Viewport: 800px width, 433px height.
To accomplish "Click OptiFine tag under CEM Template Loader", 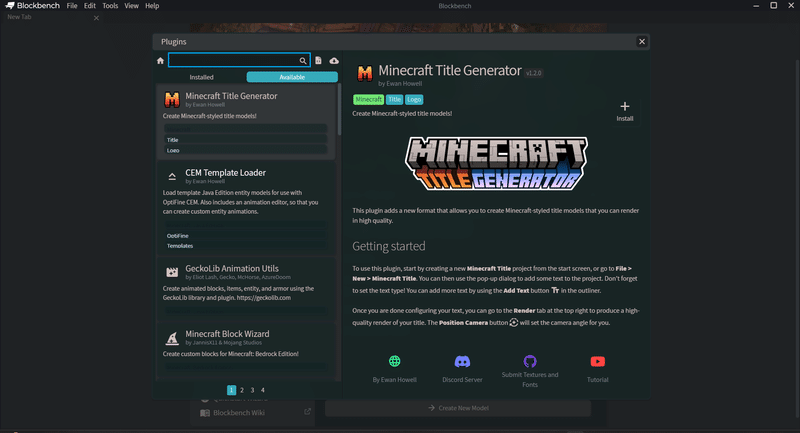I will click(245, 236).
